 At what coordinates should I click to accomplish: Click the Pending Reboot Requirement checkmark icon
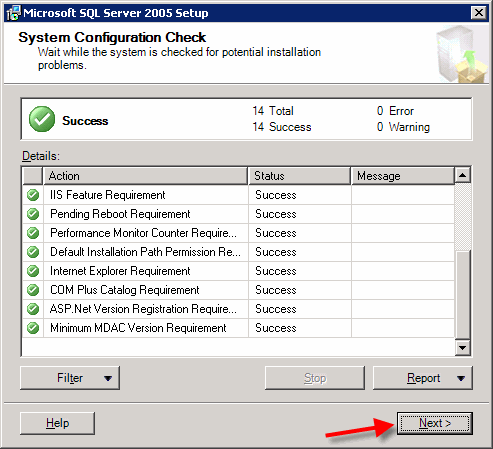33,214
